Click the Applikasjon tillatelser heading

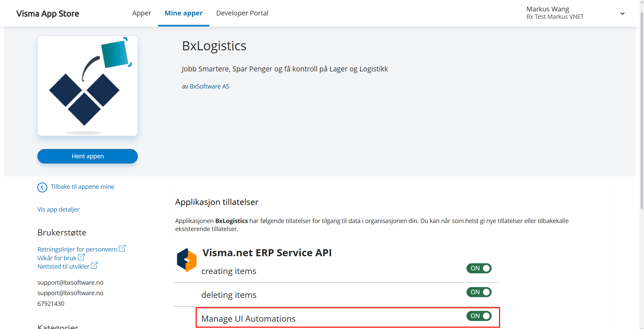click(217, 202)
